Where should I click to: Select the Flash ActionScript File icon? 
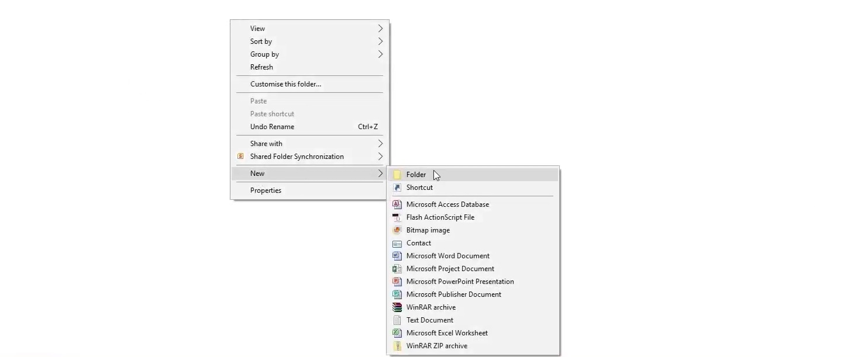point(397,217)
